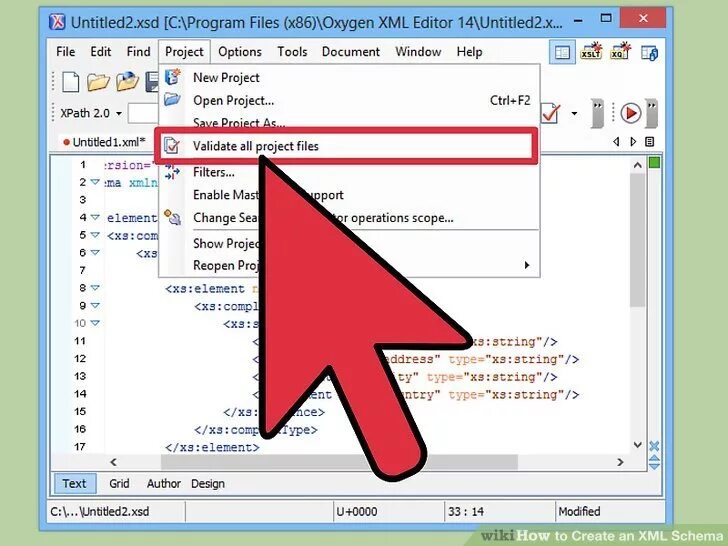Click the vertical scrollbar up arrow
This screenshot has width=728, height=546.
click(x=637, y=165)
